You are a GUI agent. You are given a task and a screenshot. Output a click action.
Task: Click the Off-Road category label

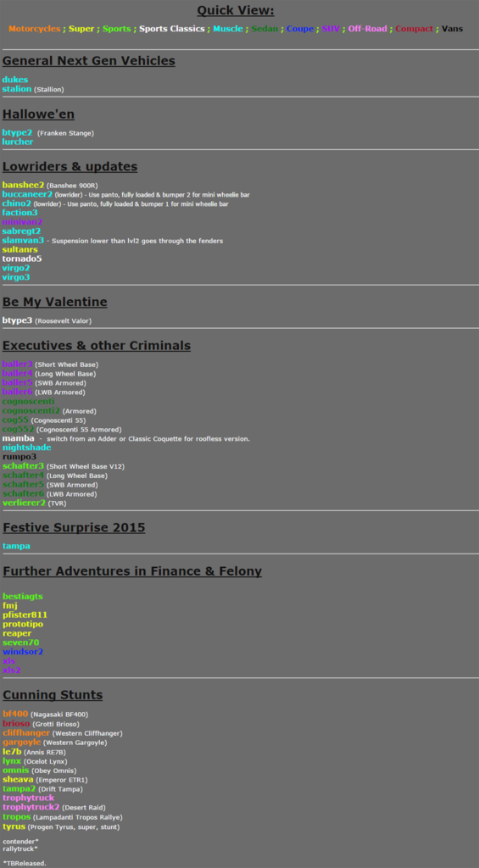pyautogui.click(x=368, y=29)
